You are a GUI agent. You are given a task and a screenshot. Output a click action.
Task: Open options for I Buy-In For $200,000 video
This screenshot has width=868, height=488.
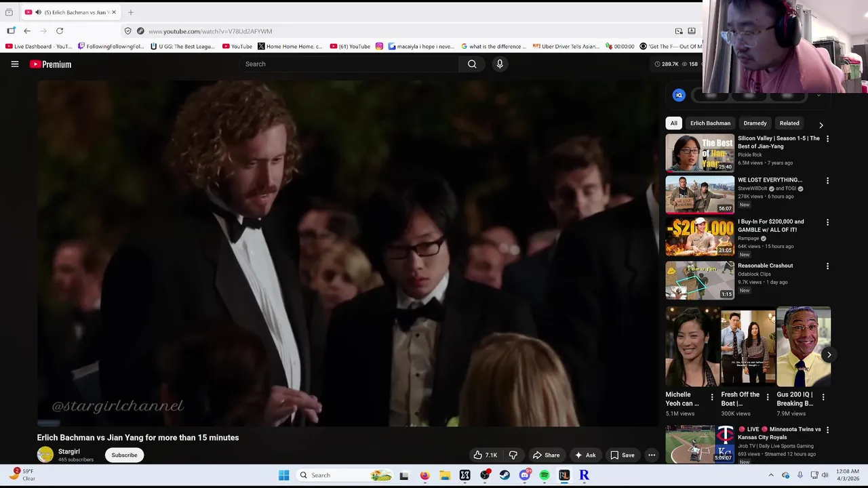[827, 222]
